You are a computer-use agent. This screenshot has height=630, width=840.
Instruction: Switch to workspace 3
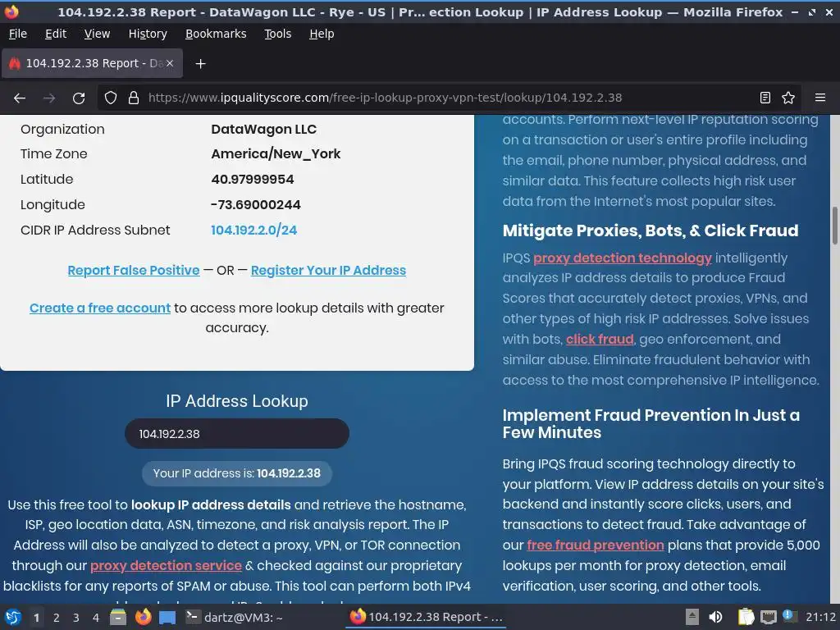point(76,618)
